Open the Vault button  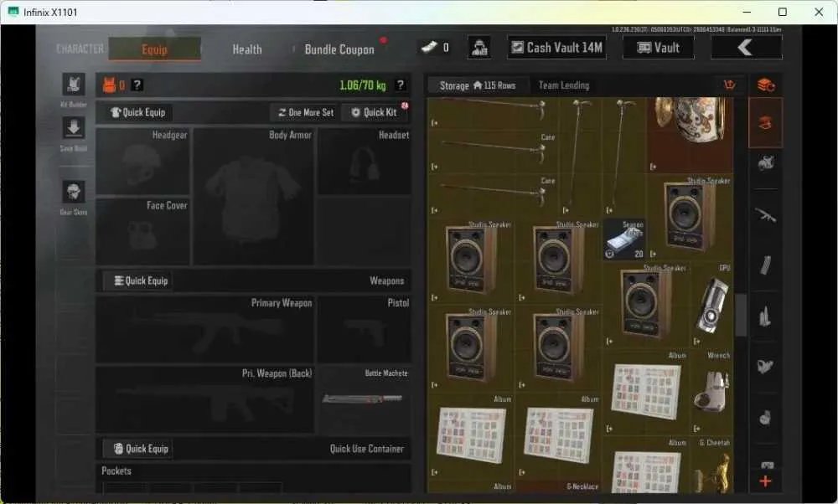pos(659,48)
